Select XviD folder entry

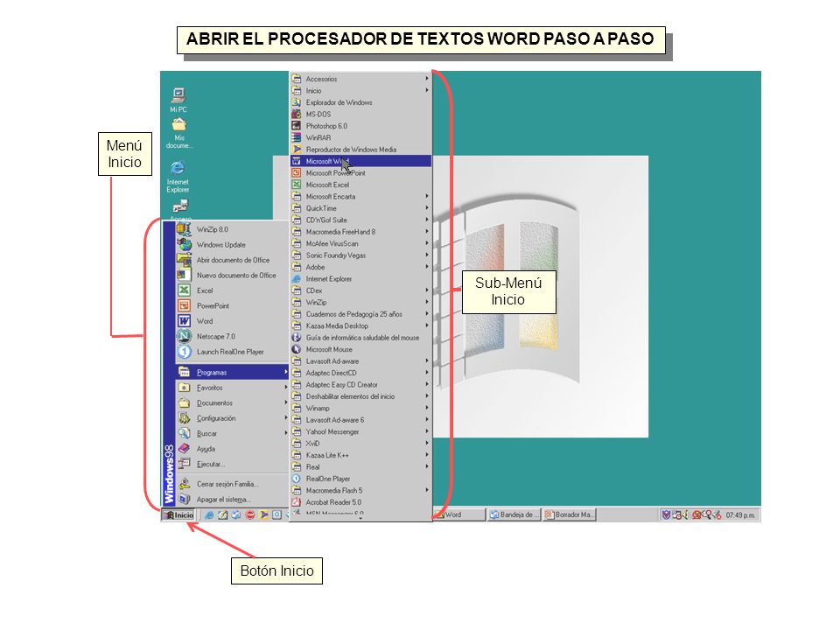[x=361, y=443]
